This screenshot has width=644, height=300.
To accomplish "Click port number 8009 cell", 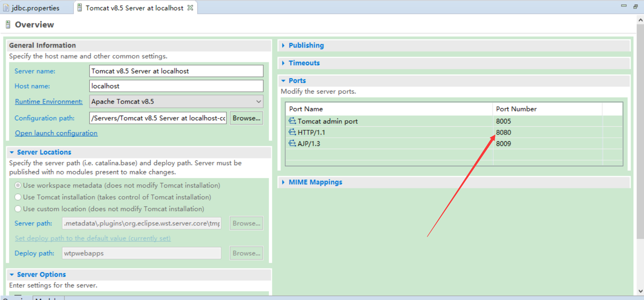I will [x=547, y=143].
